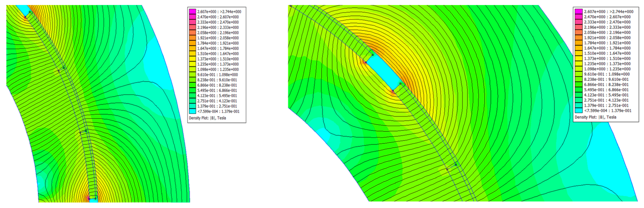Click '1.235e+000 : 1.373e+000' text in right legend

click(x=607, y=63)
